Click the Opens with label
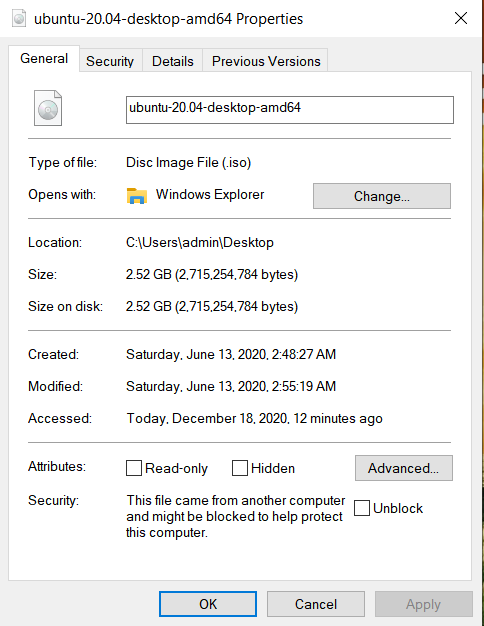The image size is (484, 626). coord(62,194)
